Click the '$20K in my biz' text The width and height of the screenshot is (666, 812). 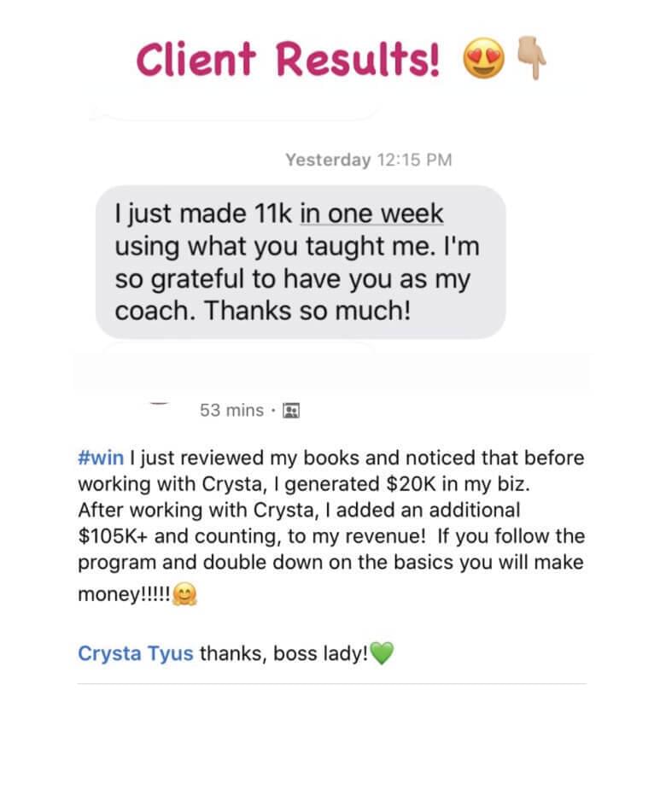pyautogui.click(x=458, y=483)
